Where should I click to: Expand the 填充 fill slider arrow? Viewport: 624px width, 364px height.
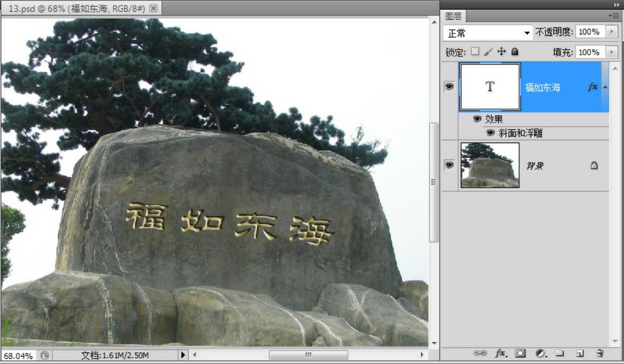pos(612,52)
